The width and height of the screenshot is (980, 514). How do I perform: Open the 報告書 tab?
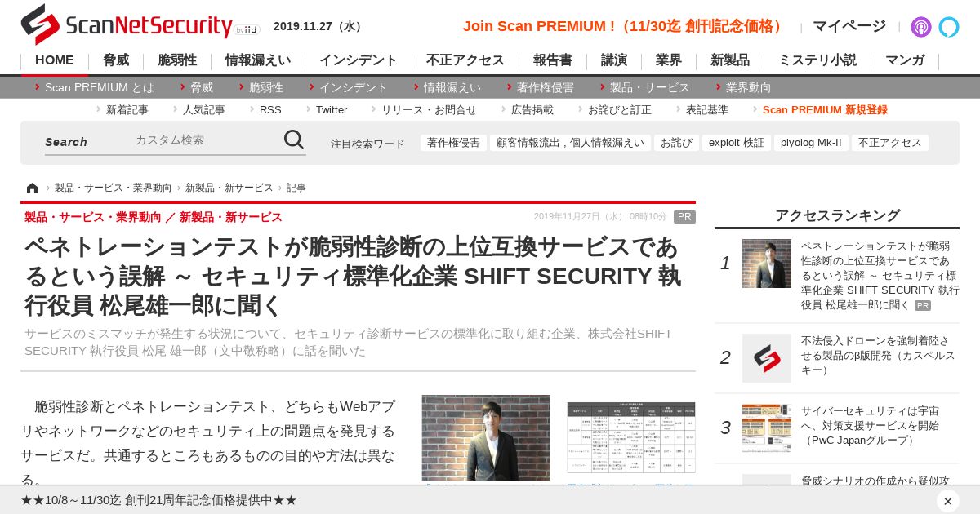click(553, 60)
